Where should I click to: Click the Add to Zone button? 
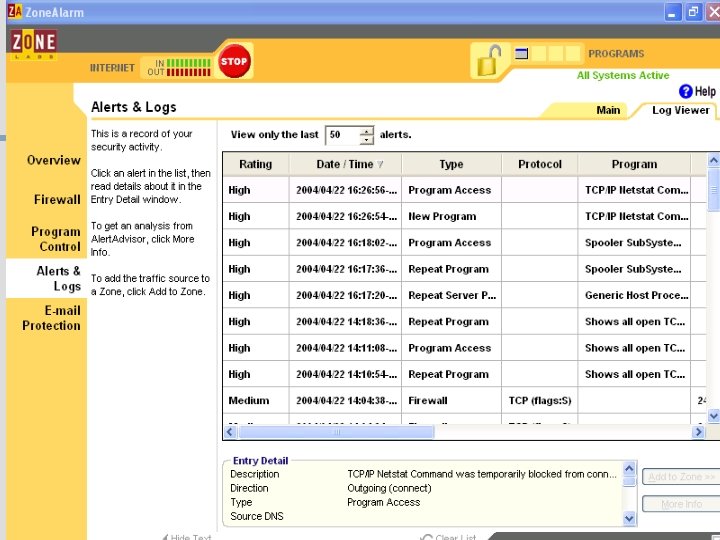681,477
